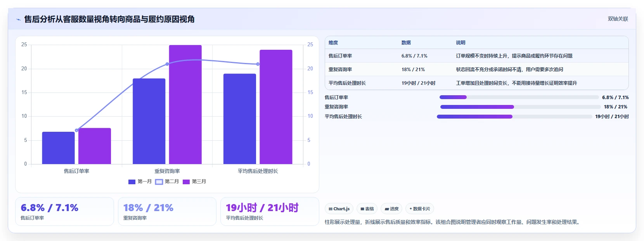Click the x-axis label 重复咨询率
The height and width of the screenshot is (241, 644).
(167, 171)
